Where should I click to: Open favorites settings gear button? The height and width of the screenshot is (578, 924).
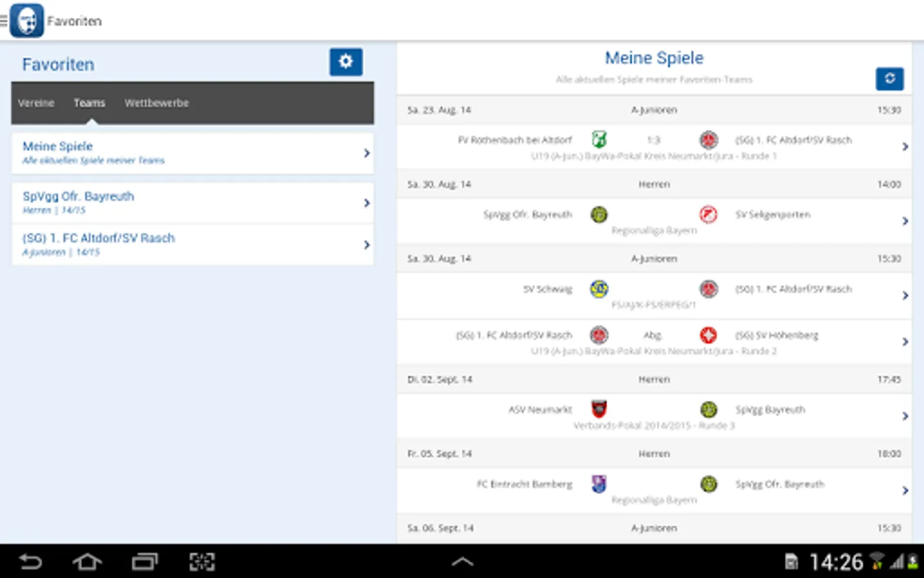(346, 62)
